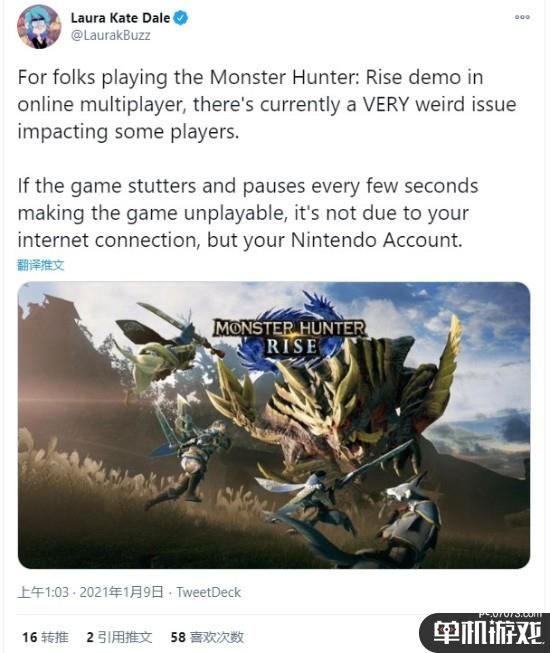This screenshot has width=550, height=653.
Task: Click the Magnamalo monster in the image
Action: (x=333, y=410)
